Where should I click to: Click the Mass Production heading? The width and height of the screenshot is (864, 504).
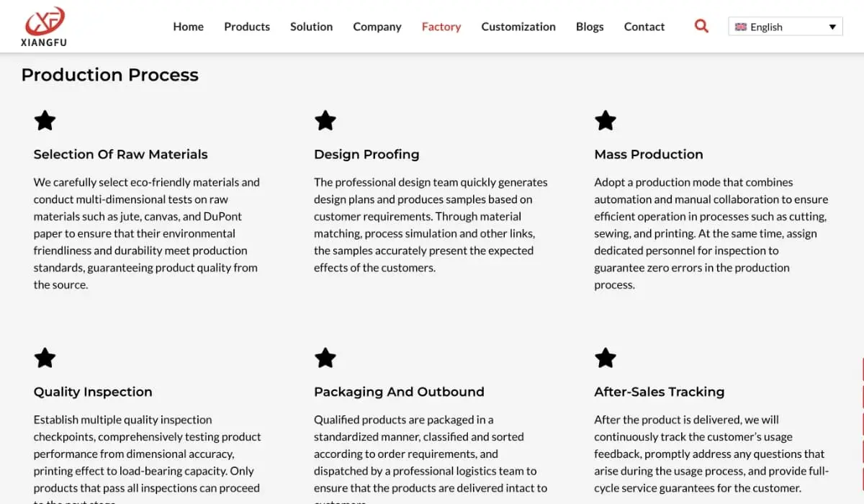coord(649,154)
